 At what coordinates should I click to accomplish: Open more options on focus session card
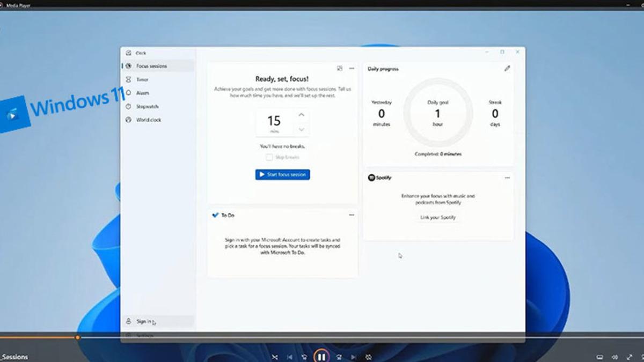tap(352, 69)
